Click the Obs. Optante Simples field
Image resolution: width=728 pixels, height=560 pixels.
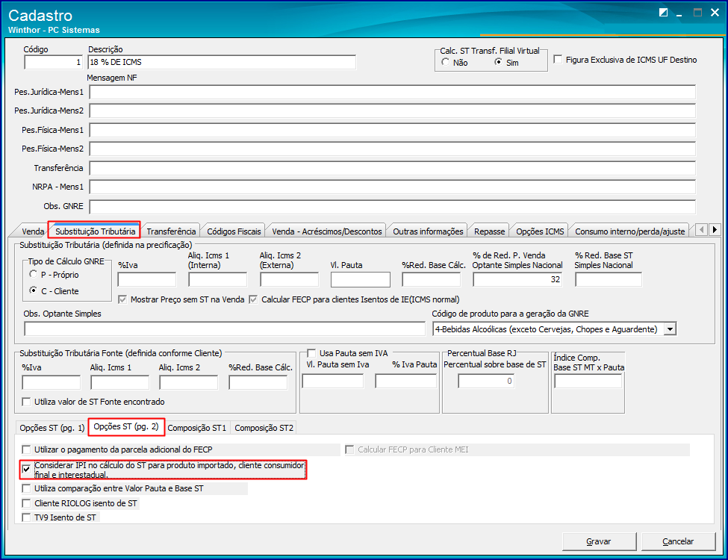[225, 329]
